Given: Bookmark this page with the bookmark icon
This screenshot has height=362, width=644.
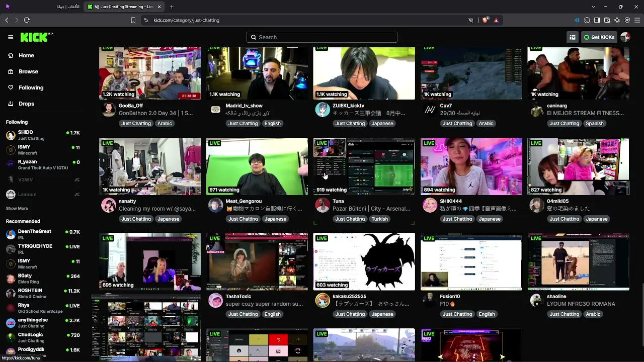Looking at the screenshot, I should pyautogui.click(x=133, y=20).
